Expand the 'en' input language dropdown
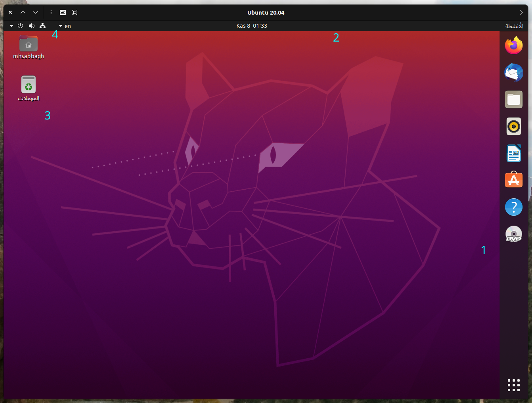 pyautogui.click(x=65, y=26)
